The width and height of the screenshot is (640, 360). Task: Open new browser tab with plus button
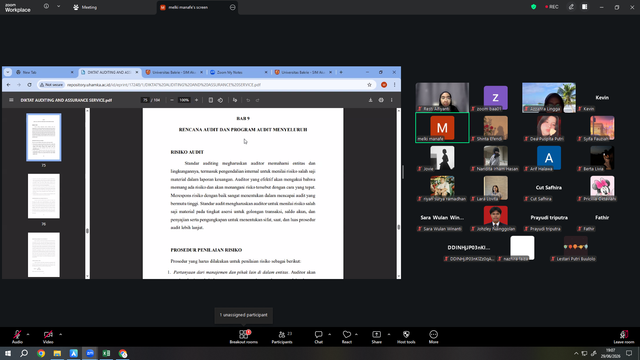pyautogui.click(x=341, y=72)
